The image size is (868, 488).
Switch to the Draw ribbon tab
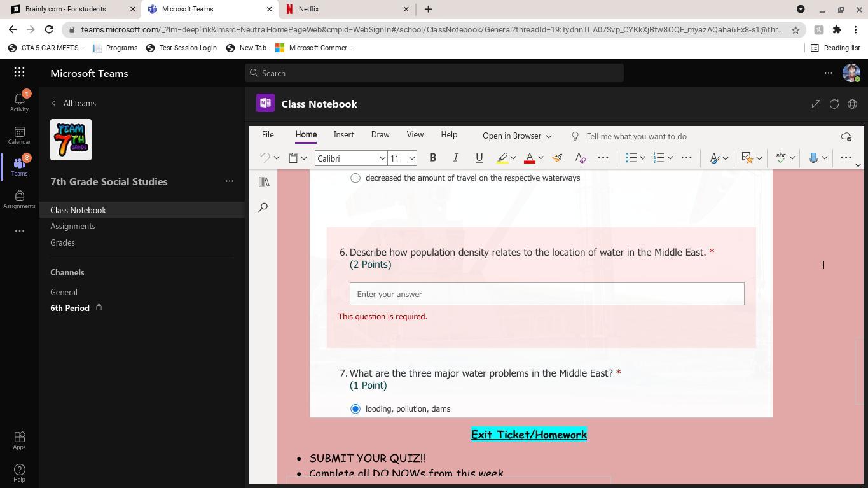380,135
